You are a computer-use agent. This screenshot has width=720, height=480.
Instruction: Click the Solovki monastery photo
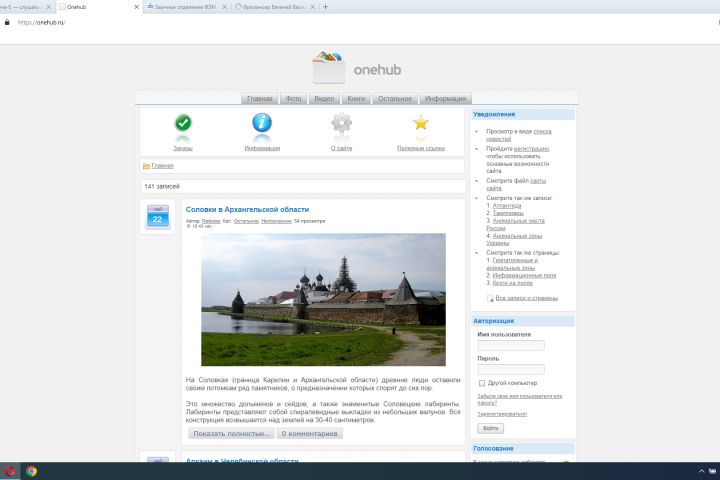click(x=323, y=299)
